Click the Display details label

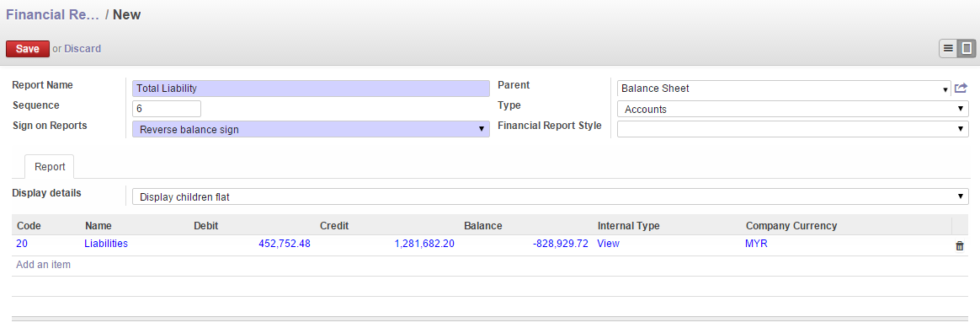tap(47, 193)
